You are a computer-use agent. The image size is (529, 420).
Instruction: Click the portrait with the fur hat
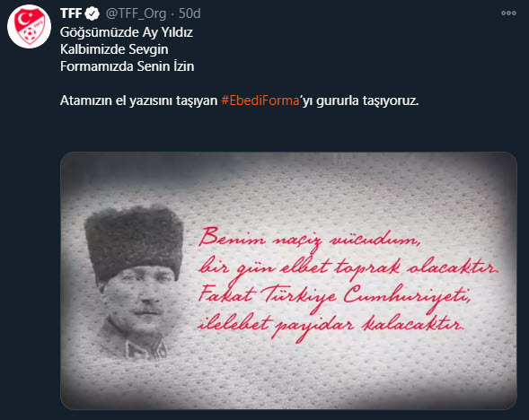(134, 283)
